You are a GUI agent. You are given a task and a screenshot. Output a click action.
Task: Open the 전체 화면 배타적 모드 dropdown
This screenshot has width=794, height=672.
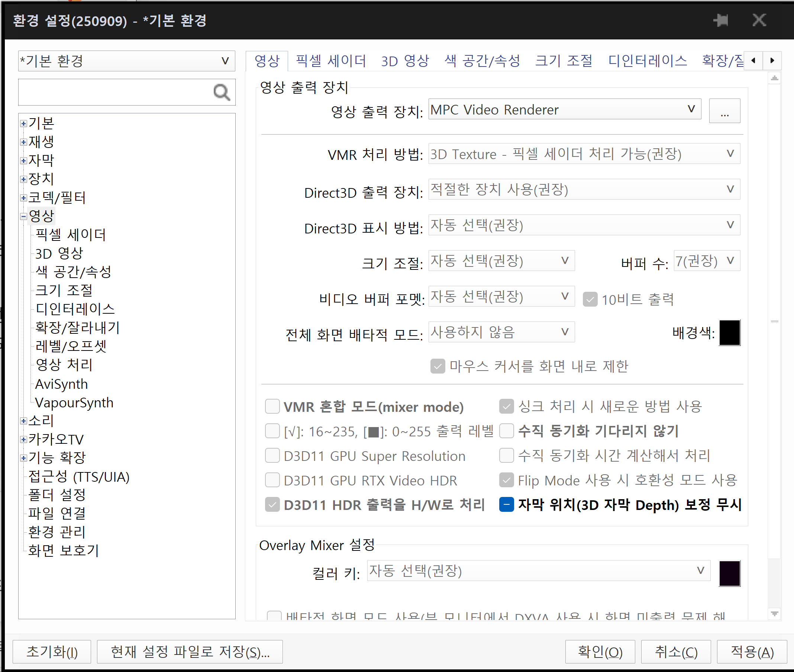(x=565, y=332)
